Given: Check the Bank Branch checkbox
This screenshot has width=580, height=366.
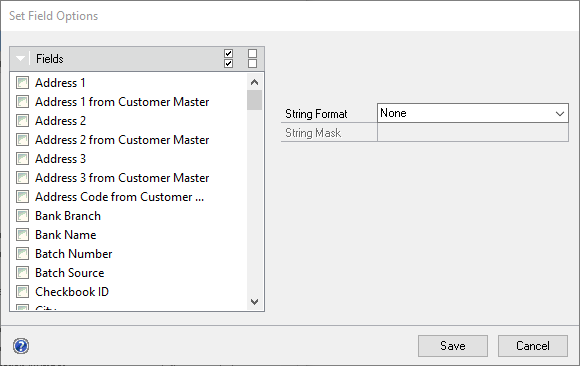Looking at the screenshot, I should click(x=23, y=215).
